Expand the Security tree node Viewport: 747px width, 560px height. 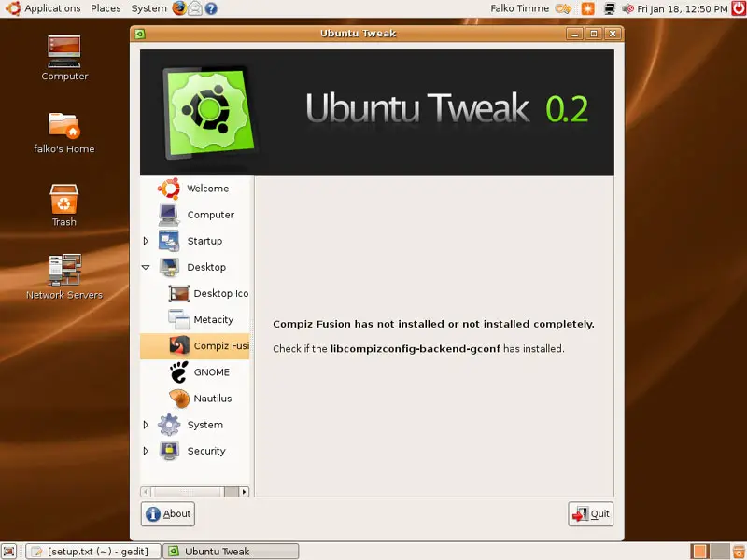click(146, 451)
